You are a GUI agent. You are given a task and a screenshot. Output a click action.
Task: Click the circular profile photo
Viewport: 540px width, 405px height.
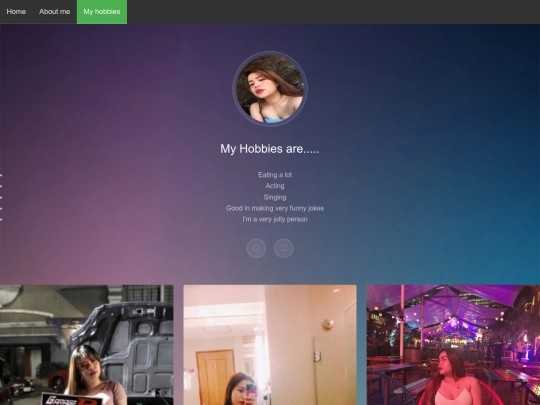tap(270, 89)
